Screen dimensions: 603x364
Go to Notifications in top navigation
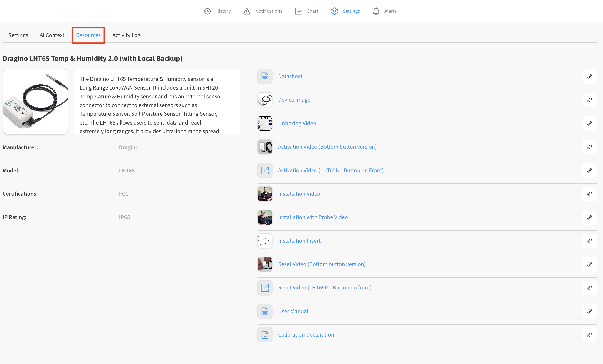tap(263, 11)
